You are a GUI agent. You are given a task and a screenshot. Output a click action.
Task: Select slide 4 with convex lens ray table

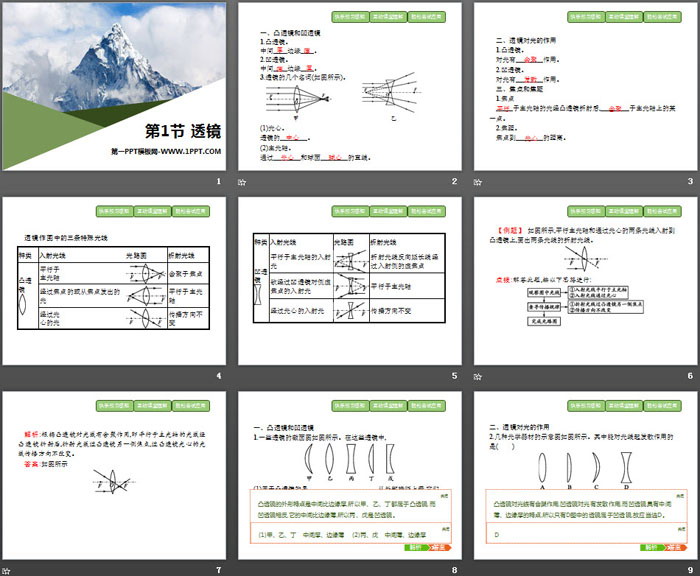click(x=114, y=281)
